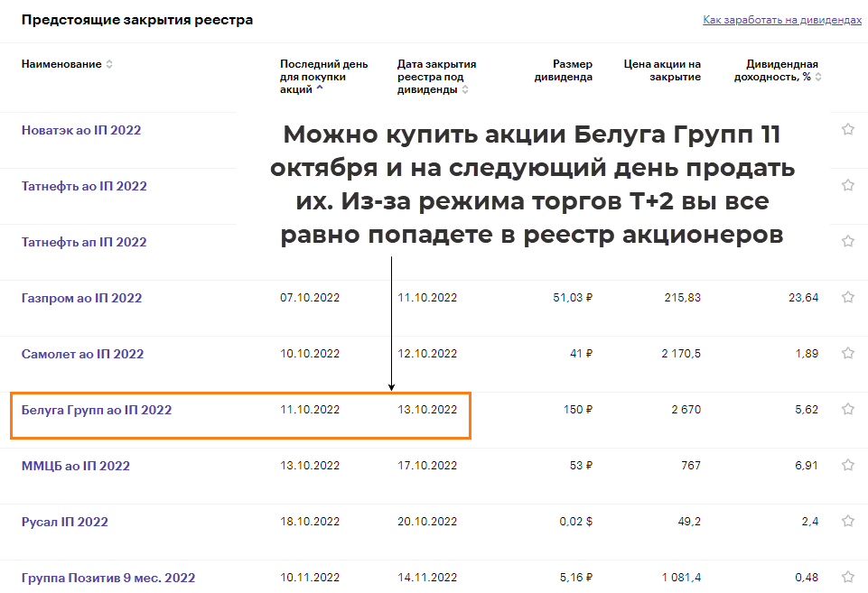868x593 pixels.
Task: Open Как заработать на дивидендах link
Action: (x=781, y=20)
